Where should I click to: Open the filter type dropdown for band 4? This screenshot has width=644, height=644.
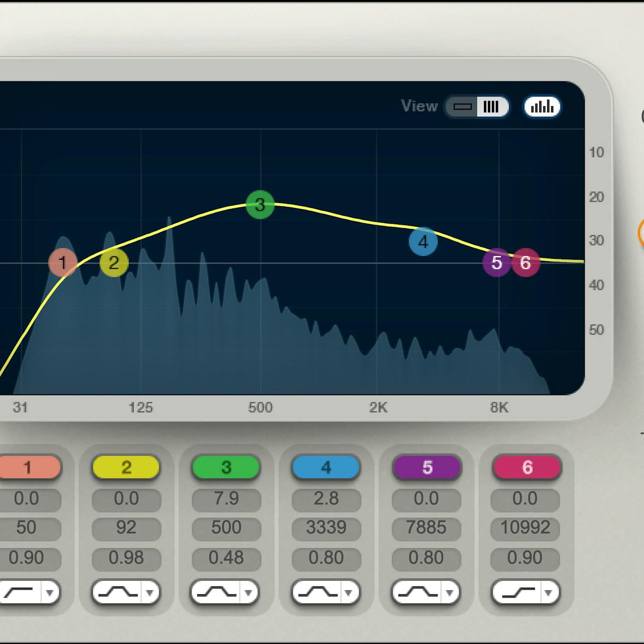(351, 593)
